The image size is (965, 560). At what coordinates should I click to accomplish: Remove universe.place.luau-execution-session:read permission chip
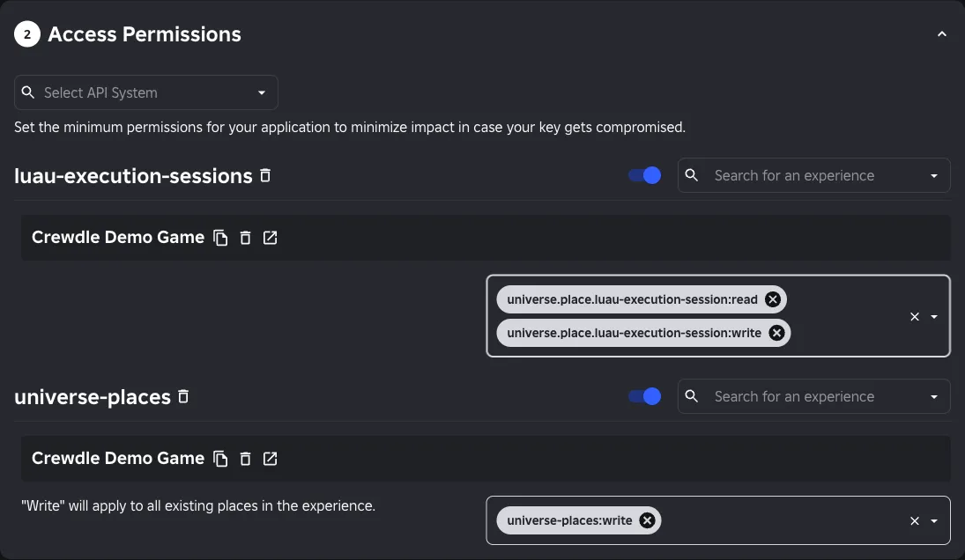[772, 299]
